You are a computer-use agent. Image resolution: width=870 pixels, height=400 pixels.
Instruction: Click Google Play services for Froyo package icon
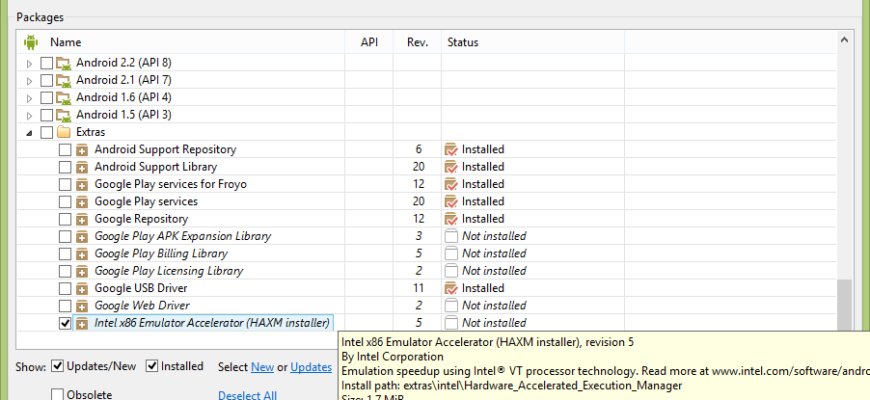[82, 184]
